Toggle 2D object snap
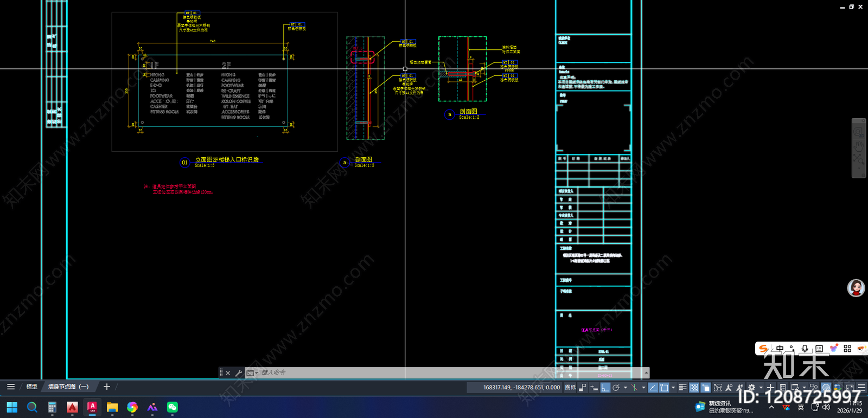This screenshot has width=868, height=418. 664,387
